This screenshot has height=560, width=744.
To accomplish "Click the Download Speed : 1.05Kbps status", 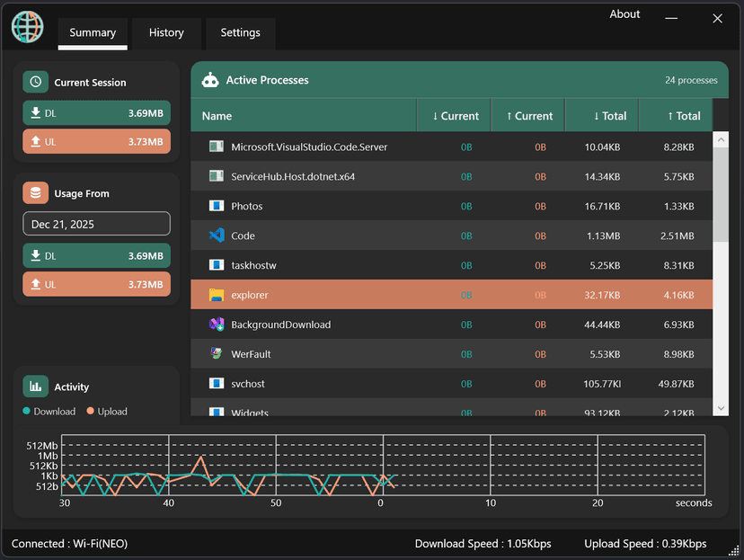I will (483, 544).
